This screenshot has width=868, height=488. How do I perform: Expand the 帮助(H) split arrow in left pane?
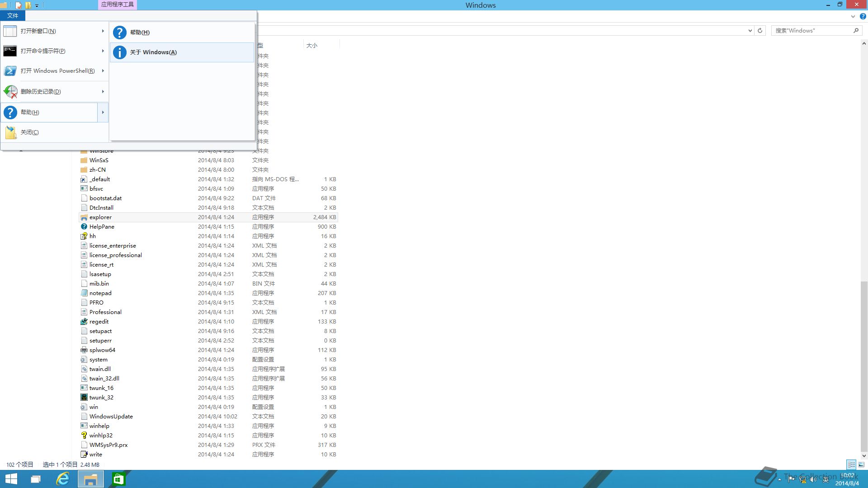(103, 113)
